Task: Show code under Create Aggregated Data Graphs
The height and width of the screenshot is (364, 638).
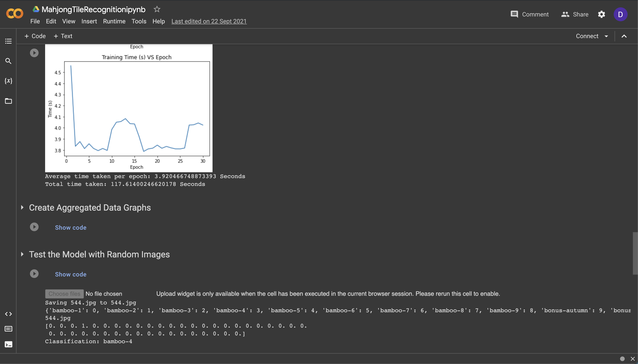Action: pyautogui.click(x=71, y=227)
